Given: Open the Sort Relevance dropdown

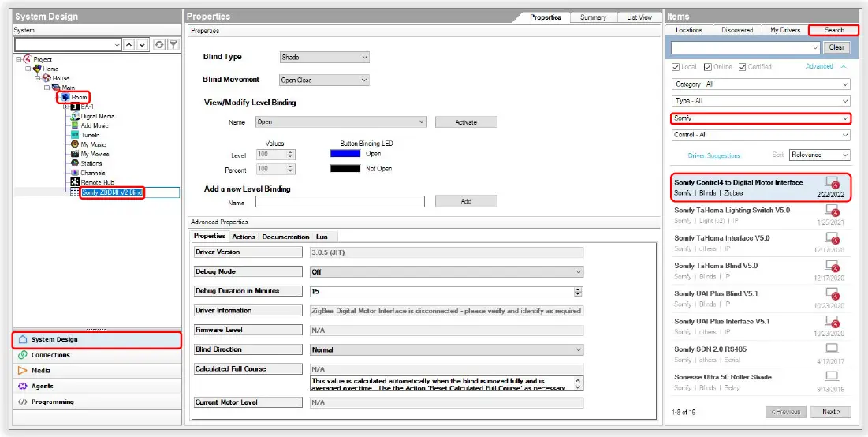Looking at the screenshot, I should (820, 155).
